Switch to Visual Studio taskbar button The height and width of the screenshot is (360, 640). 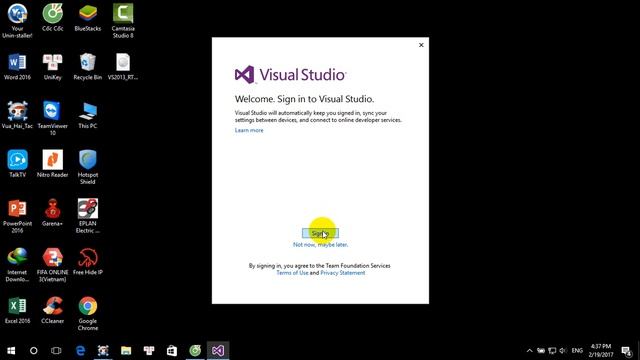(x=218, y=351)
